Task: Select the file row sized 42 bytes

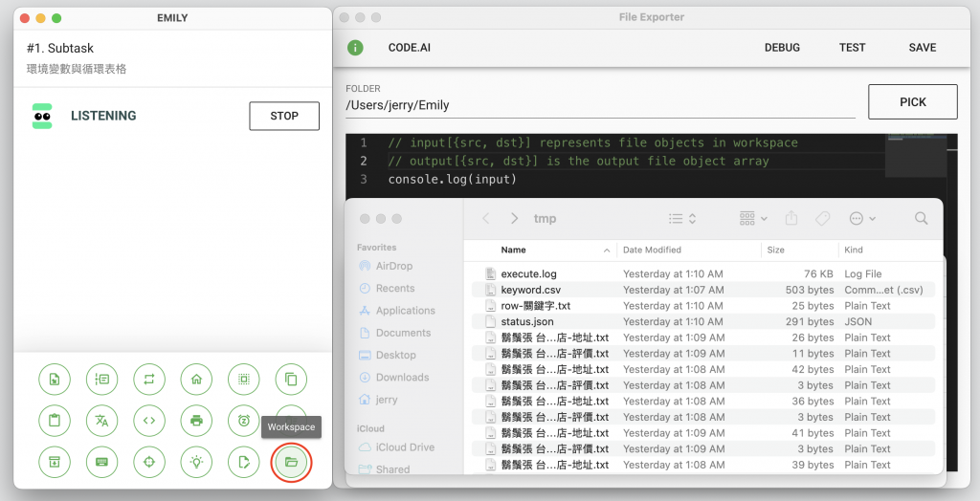Action: coord(703,369)
